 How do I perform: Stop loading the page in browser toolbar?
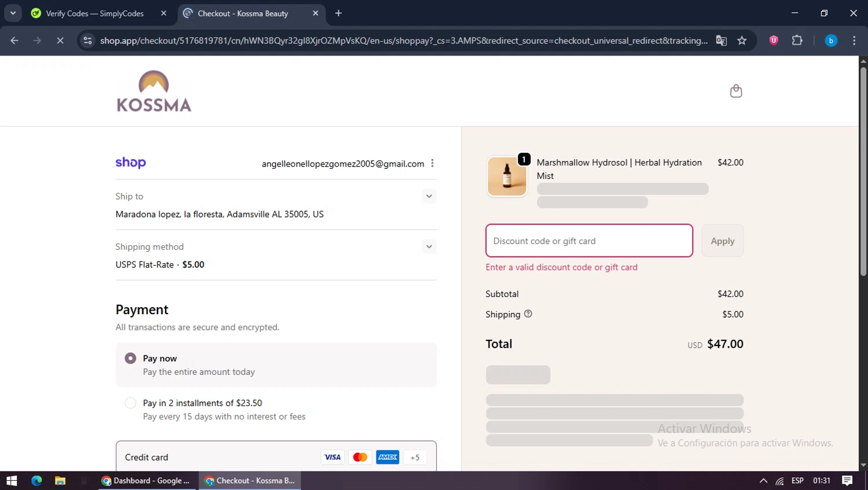pos(60,40)
